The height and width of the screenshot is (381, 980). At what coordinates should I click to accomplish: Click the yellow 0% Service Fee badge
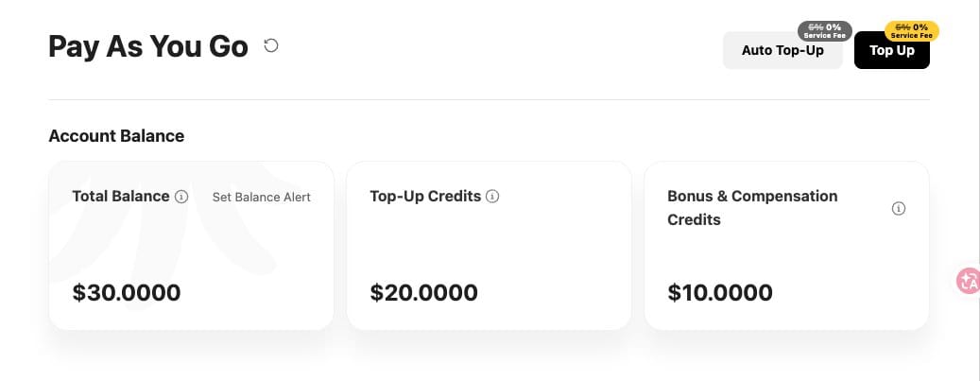912,30
